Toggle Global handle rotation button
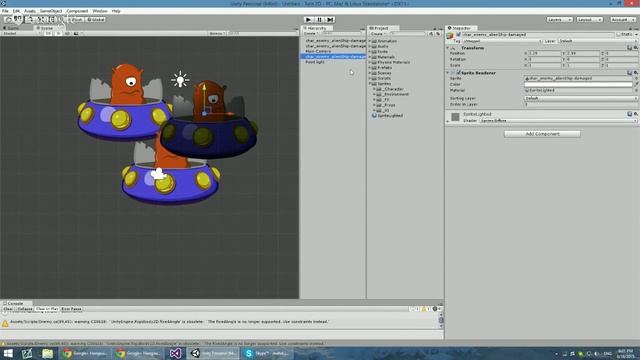This screenshot has width=640, height=360. [96, 20]
